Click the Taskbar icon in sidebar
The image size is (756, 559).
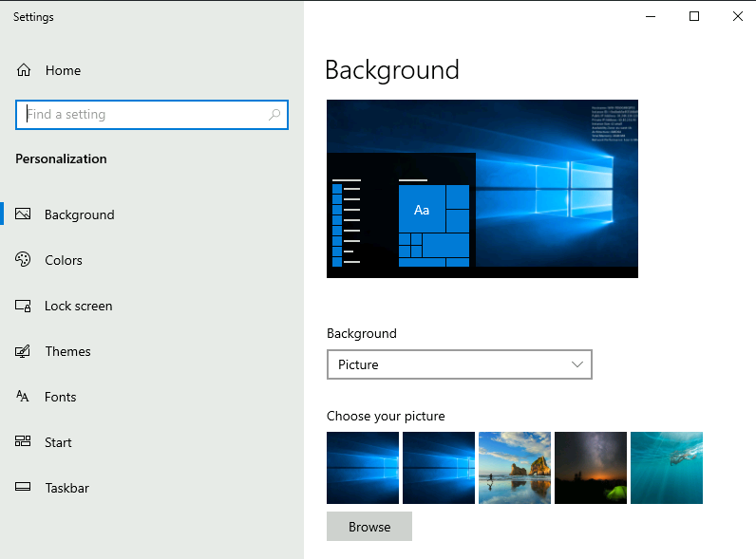tap(24, 488)
